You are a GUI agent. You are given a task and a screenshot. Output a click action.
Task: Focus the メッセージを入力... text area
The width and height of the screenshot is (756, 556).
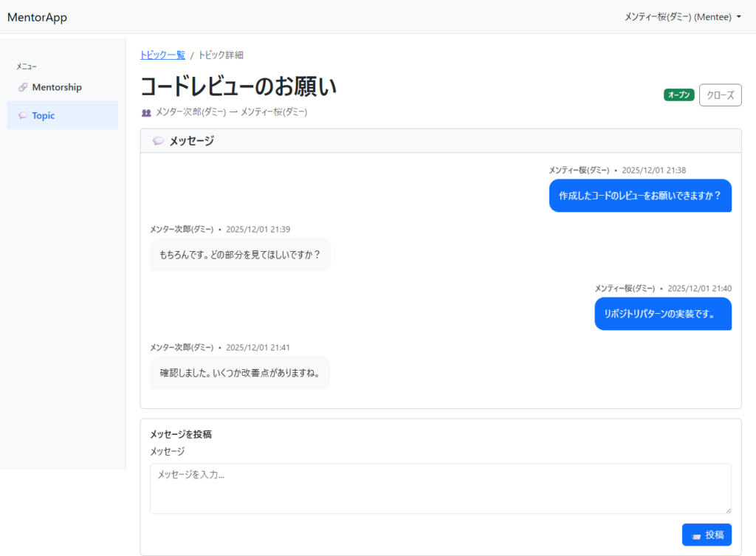441,489
